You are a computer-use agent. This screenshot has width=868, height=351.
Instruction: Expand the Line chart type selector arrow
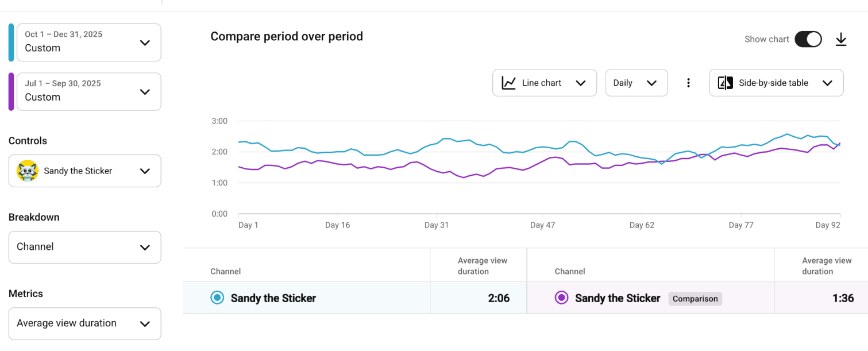pos(581,83)
